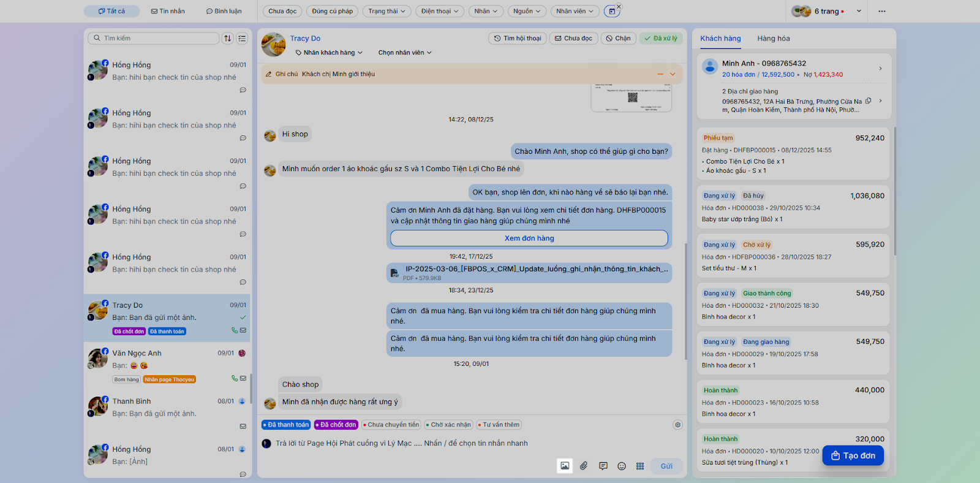The width and height of the screenshot is (980, 483).
Task: Toggle the Đúng cú pháp filter chip
Action: pyautogui.click(x=333, y=11)
